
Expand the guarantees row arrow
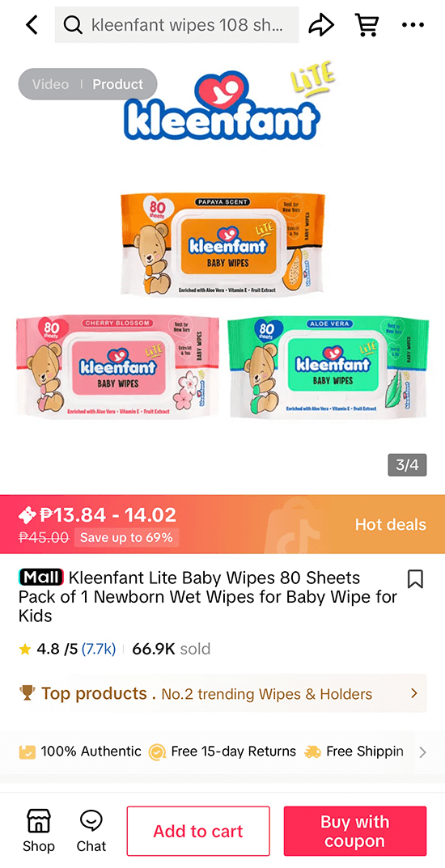click(x=422, y=752)
